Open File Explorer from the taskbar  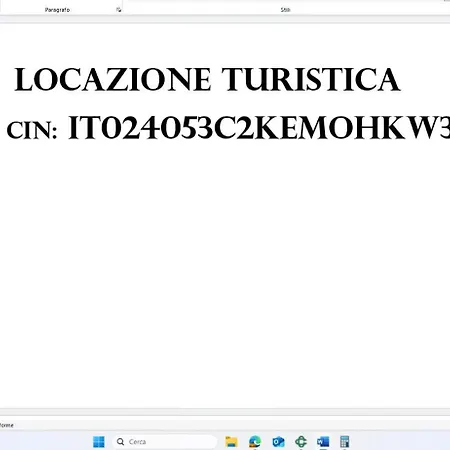click(231, 442)
